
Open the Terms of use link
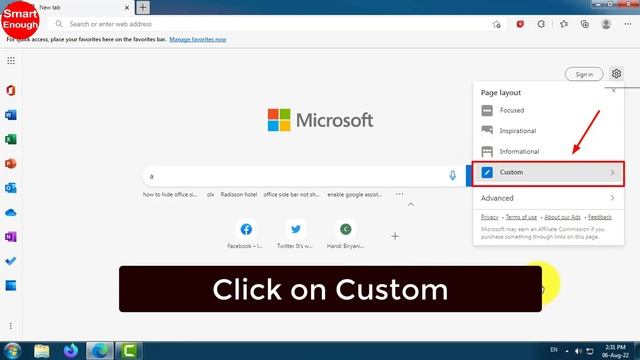pos(521,217)
